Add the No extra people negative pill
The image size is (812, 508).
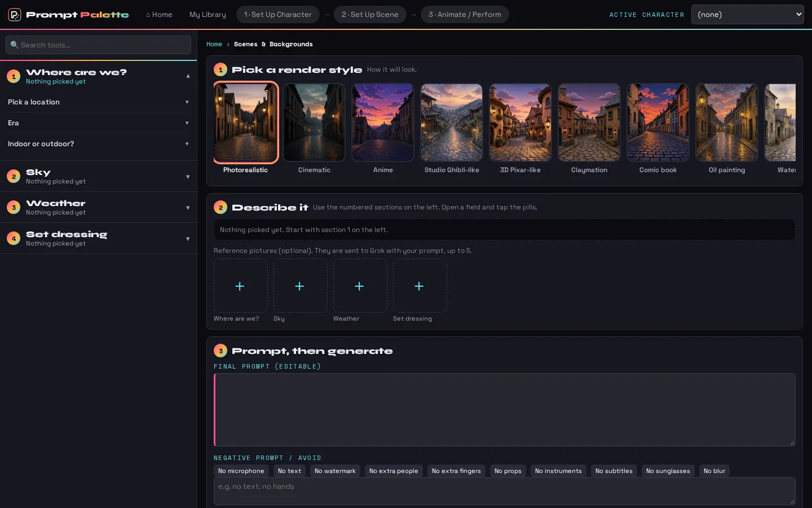(x=394, y=471)
